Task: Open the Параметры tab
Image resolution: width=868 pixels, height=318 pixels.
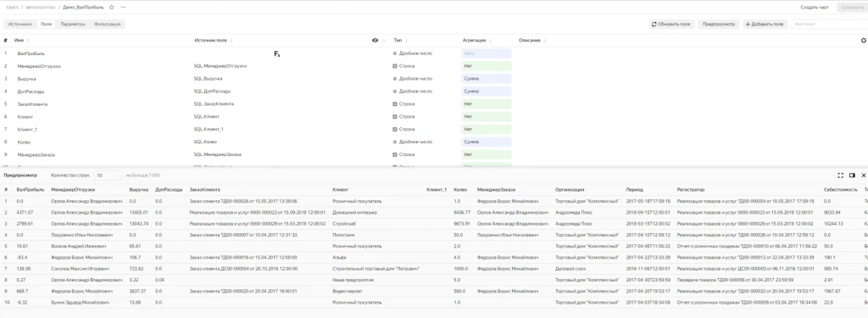Action: click(x=73, y=25)
